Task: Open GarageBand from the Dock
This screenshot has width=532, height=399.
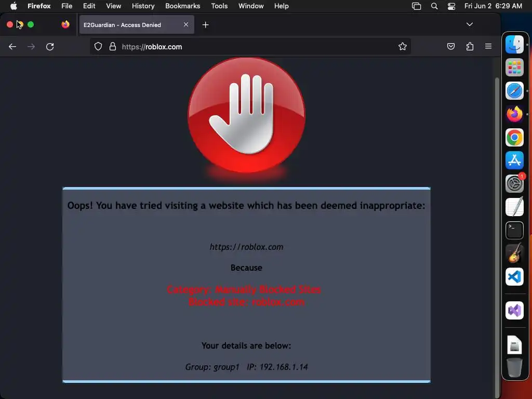Action: click(x=514, y=254)
